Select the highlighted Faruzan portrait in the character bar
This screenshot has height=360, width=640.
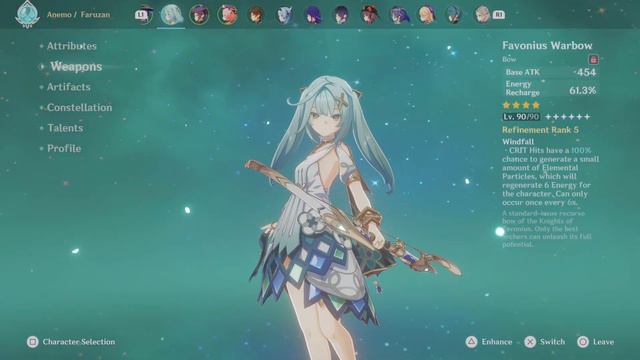click(x=171, y=15)
